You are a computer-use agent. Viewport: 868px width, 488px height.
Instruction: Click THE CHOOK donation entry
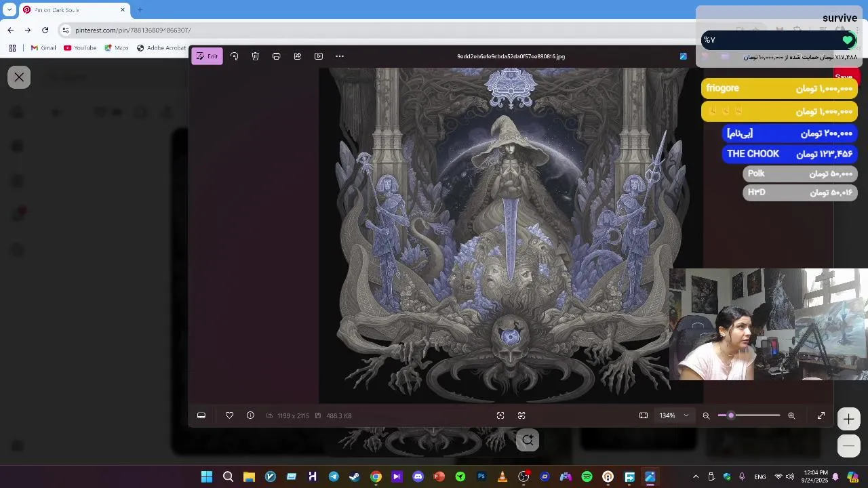790,154
